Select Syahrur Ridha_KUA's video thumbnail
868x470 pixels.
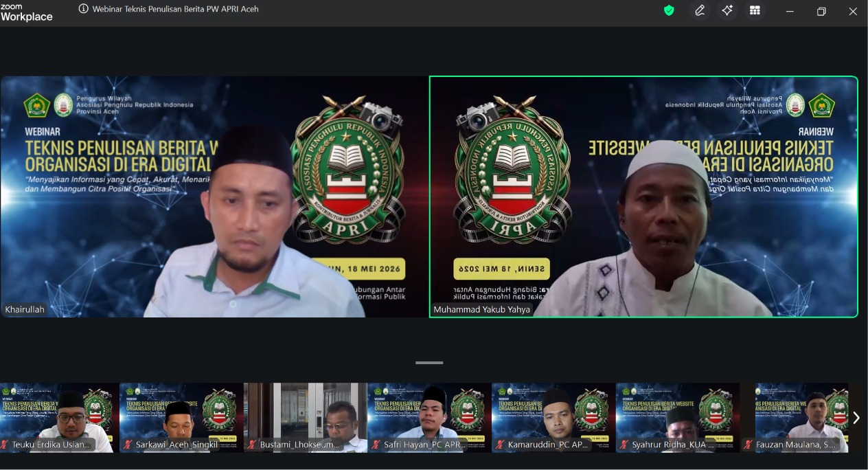678,418
